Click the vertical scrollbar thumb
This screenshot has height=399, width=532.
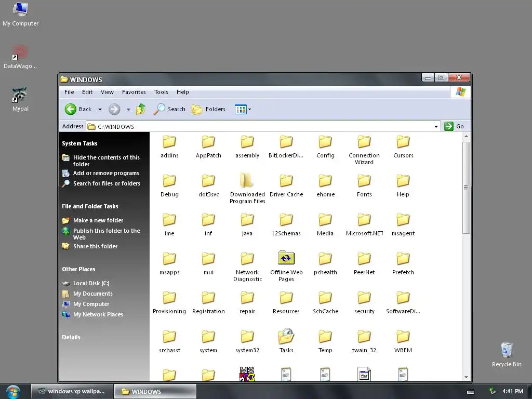(466, 188)
